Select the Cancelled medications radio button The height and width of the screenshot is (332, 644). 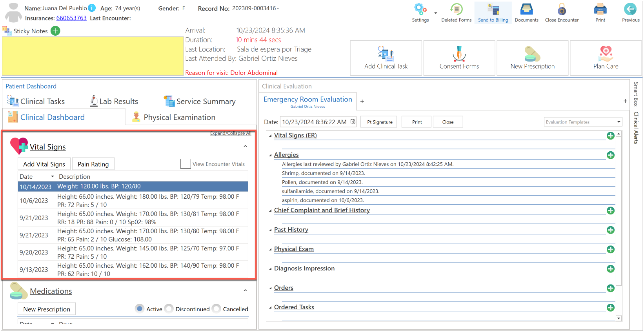[x=216, y=309]
